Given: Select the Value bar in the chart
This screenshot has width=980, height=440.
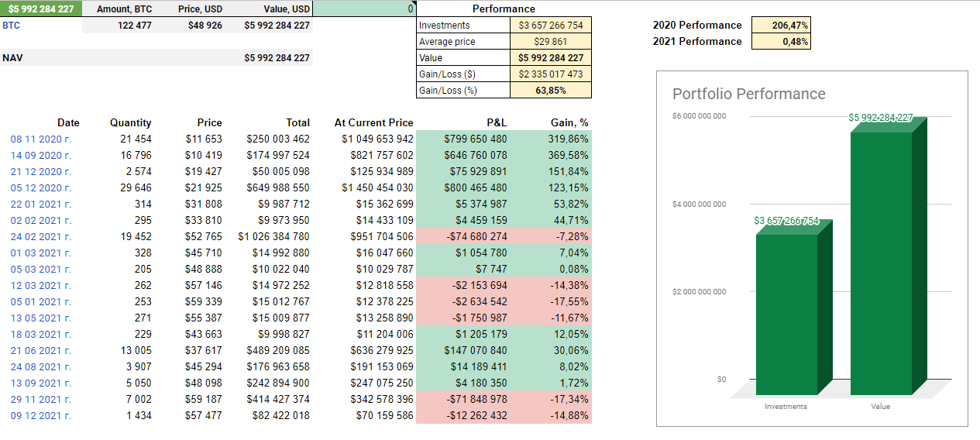Looking at the screenshot, I should pyautogui.click(x=880, y=263).
